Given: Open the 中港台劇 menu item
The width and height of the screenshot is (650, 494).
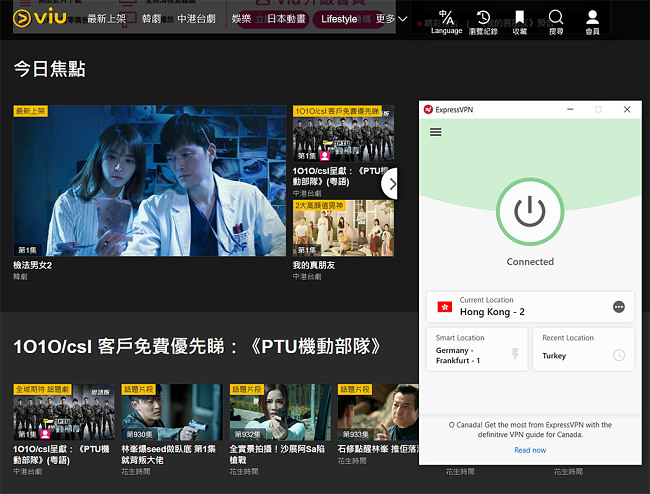Looking at the screenshot, I should point(196,19).
